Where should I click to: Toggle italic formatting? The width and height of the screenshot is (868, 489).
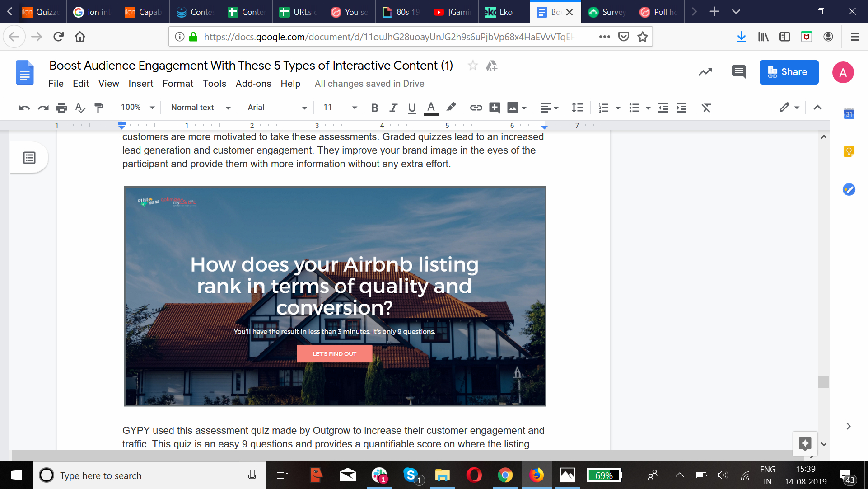point(393,108)
